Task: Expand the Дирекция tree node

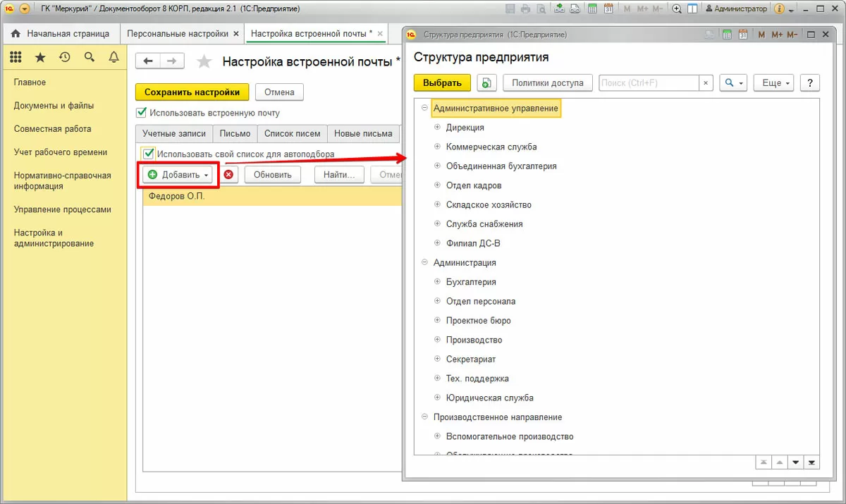Action: [x=437, y=128]
